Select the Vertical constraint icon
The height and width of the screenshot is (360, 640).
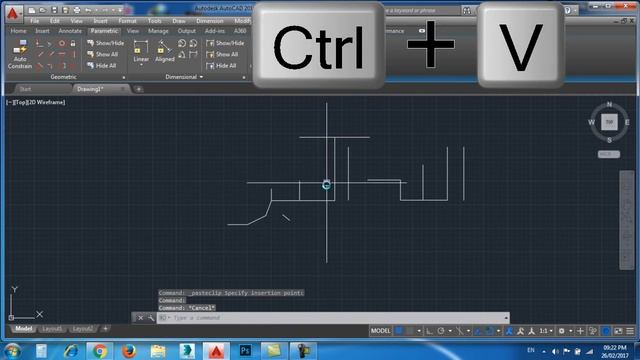click(73, 54)
